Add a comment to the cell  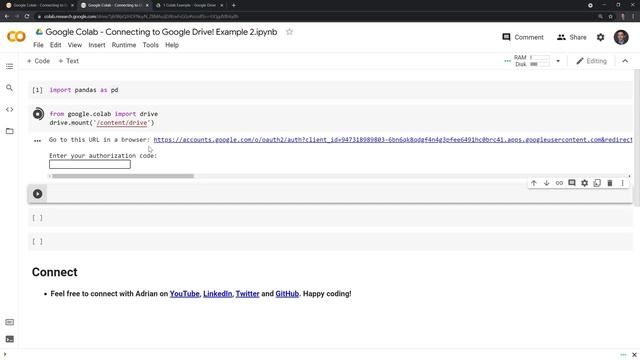572,183
